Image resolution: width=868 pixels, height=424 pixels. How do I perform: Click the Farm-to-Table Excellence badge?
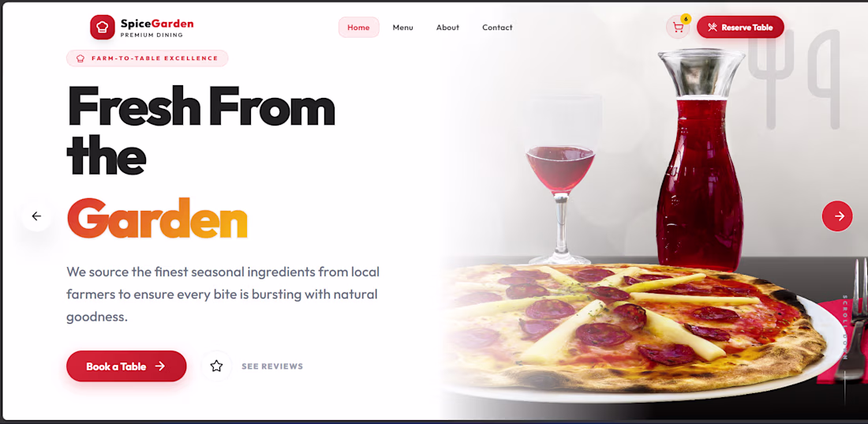point(148,58)
